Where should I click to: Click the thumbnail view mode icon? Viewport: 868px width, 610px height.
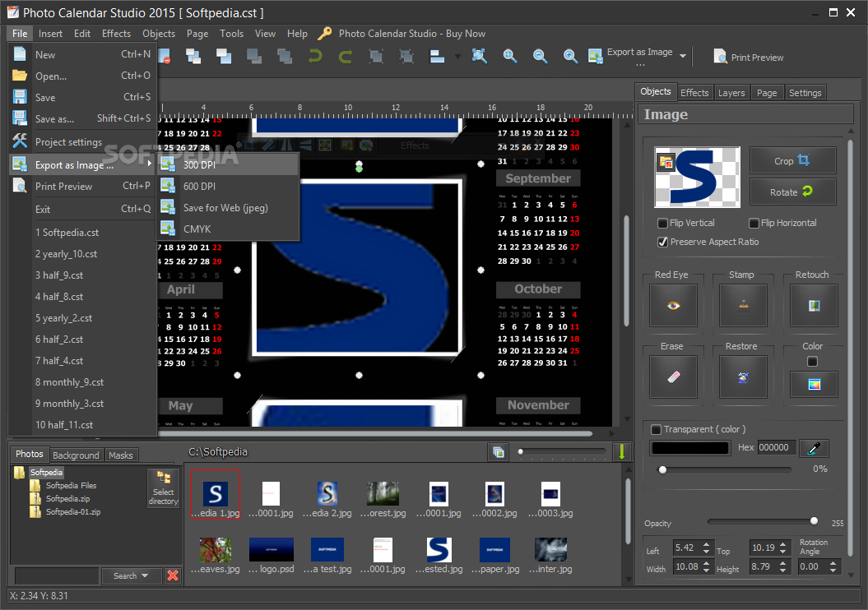(x=499, y=452)
